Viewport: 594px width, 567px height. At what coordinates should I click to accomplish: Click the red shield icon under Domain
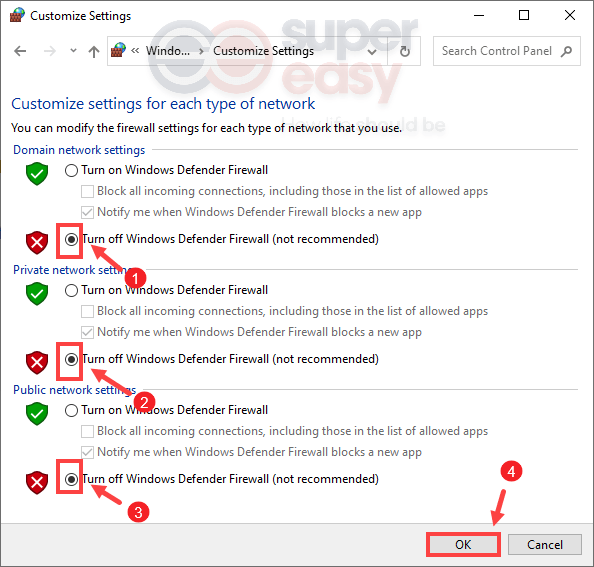coord(37,243)
